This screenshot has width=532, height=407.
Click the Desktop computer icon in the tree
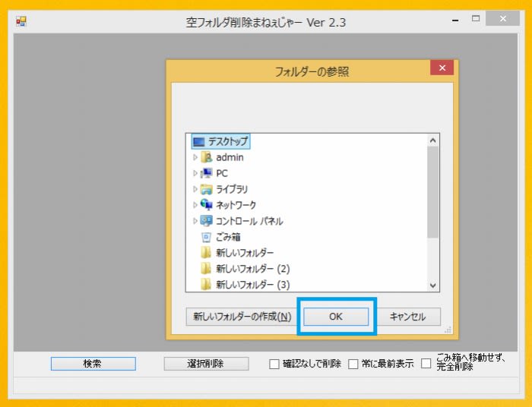pyautogui.click(x=198, y=141)
